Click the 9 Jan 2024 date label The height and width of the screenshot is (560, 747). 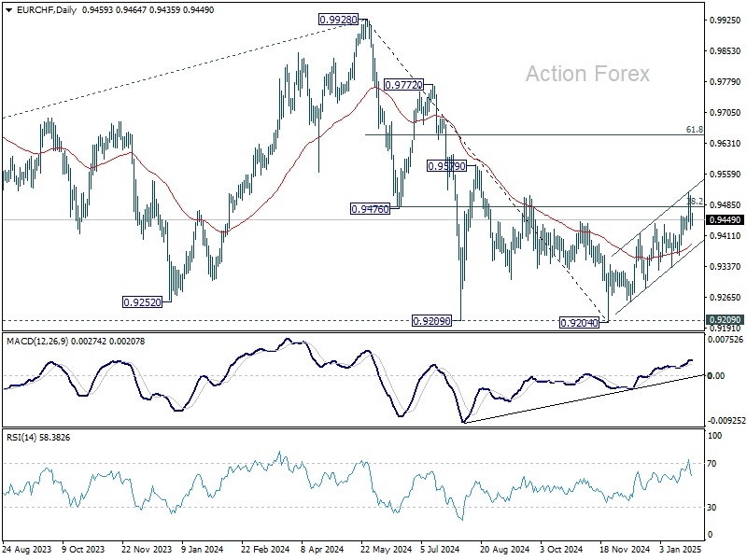click(203, 549)
